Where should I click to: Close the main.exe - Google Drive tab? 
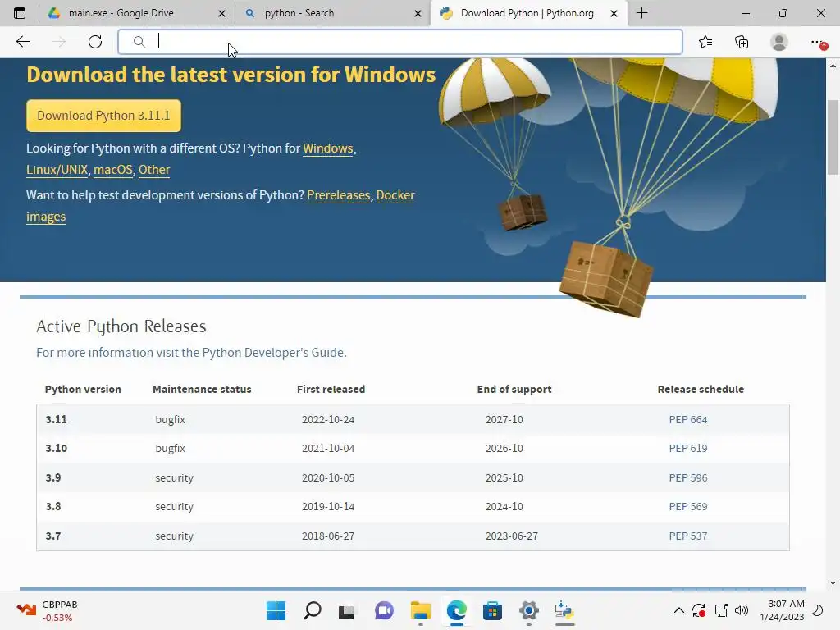pyautogui.click(x=221, y=13)
